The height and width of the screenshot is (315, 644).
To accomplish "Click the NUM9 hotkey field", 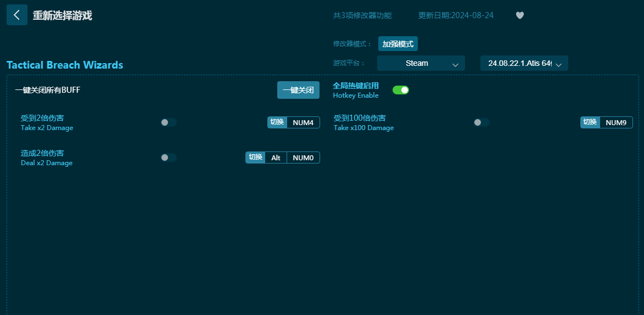I will 616,122.
